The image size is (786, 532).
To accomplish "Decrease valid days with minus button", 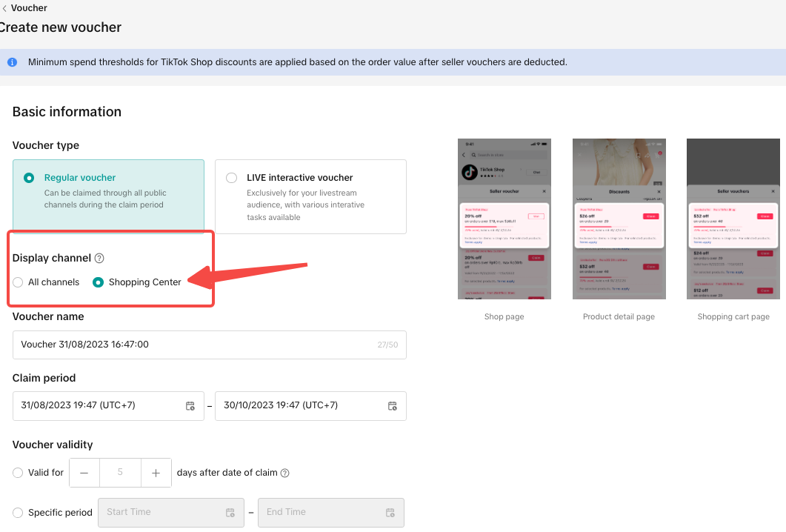I will pos(84,473).
